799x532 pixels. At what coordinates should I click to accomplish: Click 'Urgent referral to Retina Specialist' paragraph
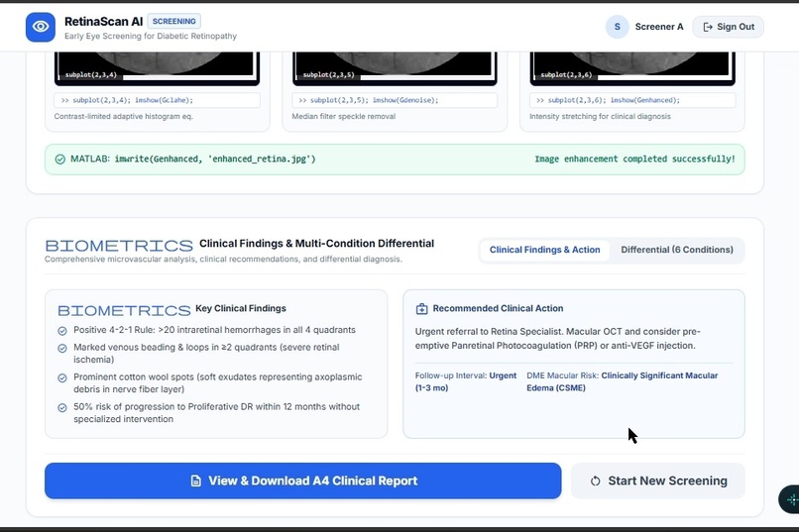coord(557,338)
